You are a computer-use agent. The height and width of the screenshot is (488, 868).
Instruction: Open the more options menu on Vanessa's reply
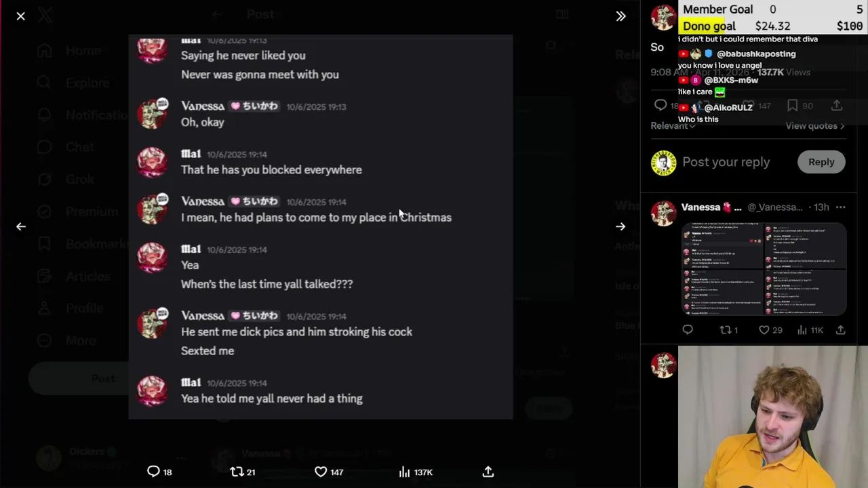point(841,207)
